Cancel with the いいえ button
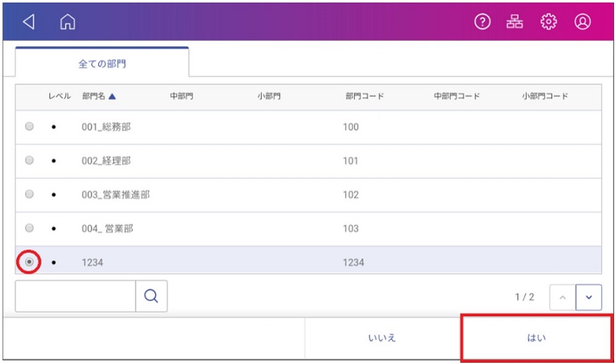The image size is (616, 364). pos(382,338)
